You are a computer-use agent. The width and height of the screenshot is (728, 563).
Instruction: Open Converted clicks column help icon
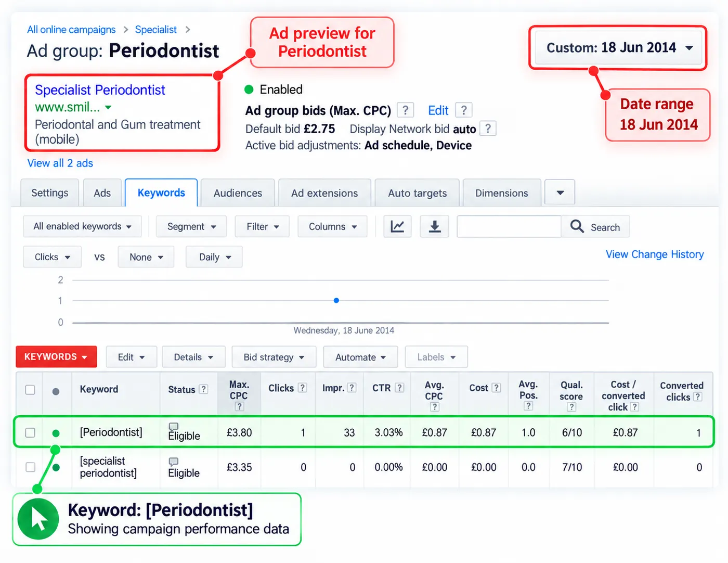pyautogui.click(x=698, y=396)
